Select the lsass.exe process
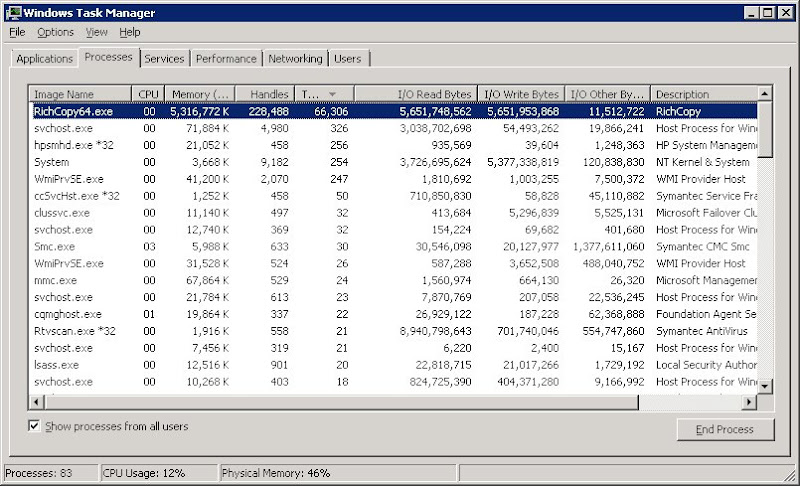Image resolution: width=800 pixels, height=486 pixels. [394, 365]
